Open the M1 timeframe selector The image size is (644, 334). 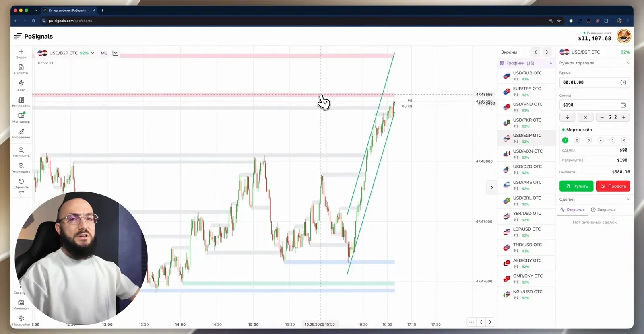point(104,53)
